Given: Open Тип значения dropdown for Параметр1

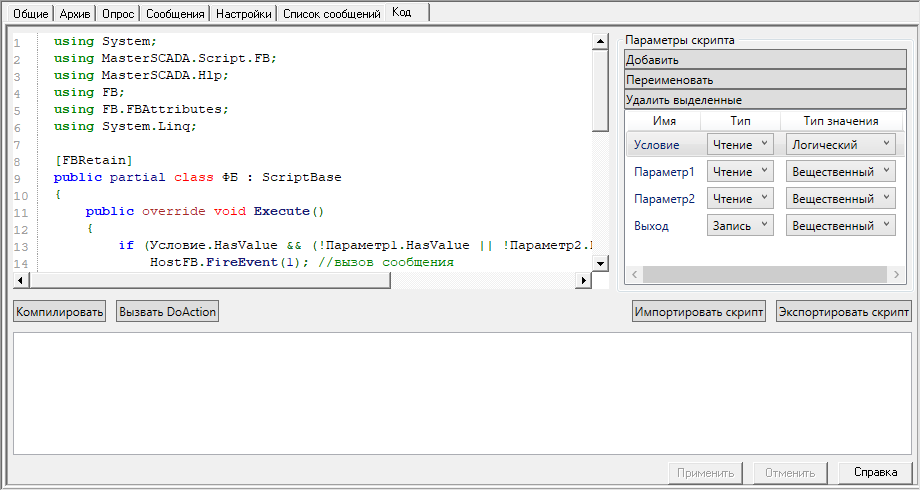Looking at the screenshot, I should 841,171.
